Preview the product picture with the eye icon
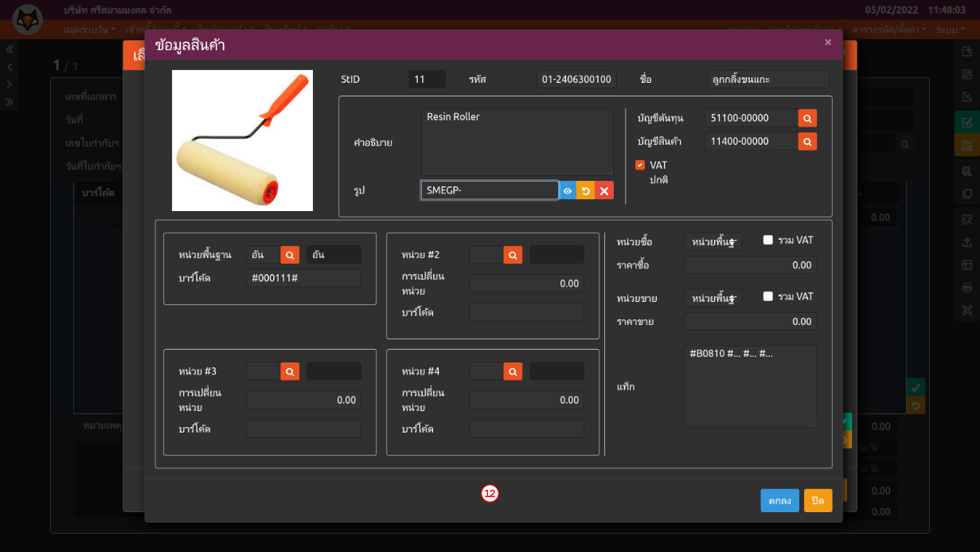The image size is (980, 552). (x=568, y=190)
